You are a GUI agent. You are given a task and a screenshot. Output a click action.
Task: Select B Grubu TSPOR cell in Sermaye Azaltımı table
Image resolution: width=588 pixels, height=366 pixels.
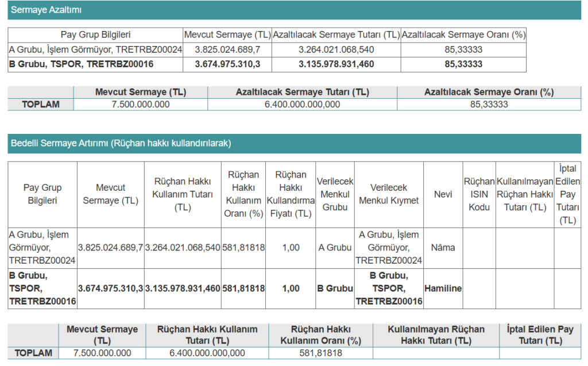(82, 64)
